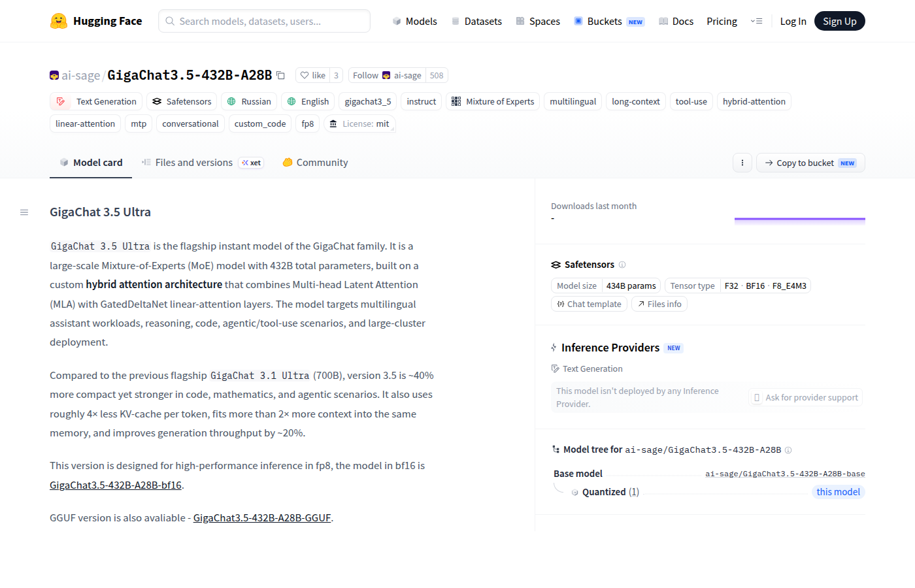Image resolution: width=915 pixels, height=588 pixels.
Task: Open the Datasets nav item
Action: 476,21
